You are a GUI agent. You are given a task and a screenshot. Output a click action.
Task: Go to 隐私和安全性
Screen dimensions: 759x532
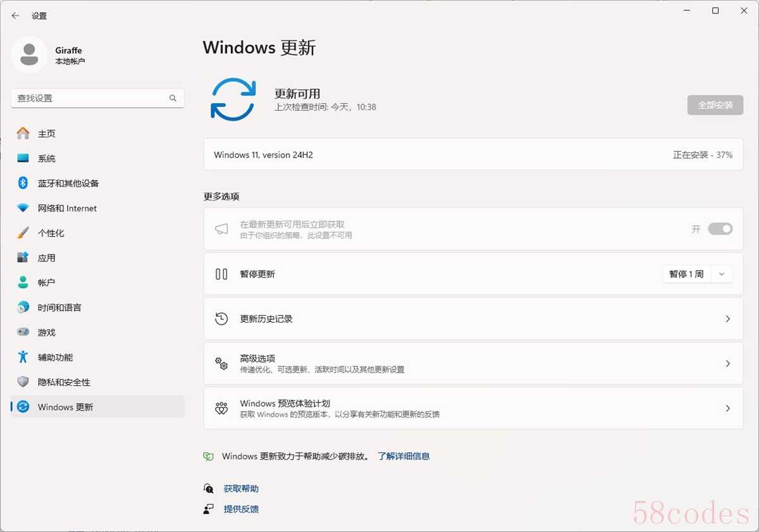pyautogui.click(x=97, y=382)
